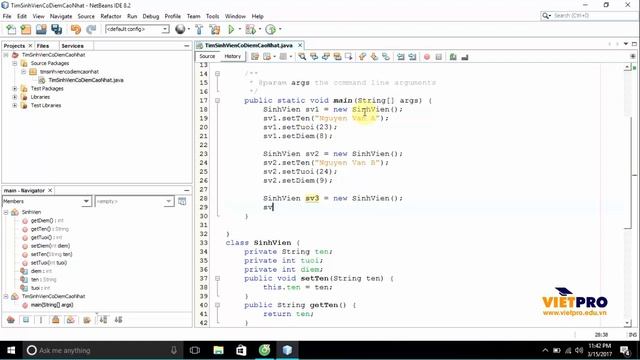The height and width of the screenshot is (360, 640).
Task: Switch to the History editor view
Action: pos(233,56)
